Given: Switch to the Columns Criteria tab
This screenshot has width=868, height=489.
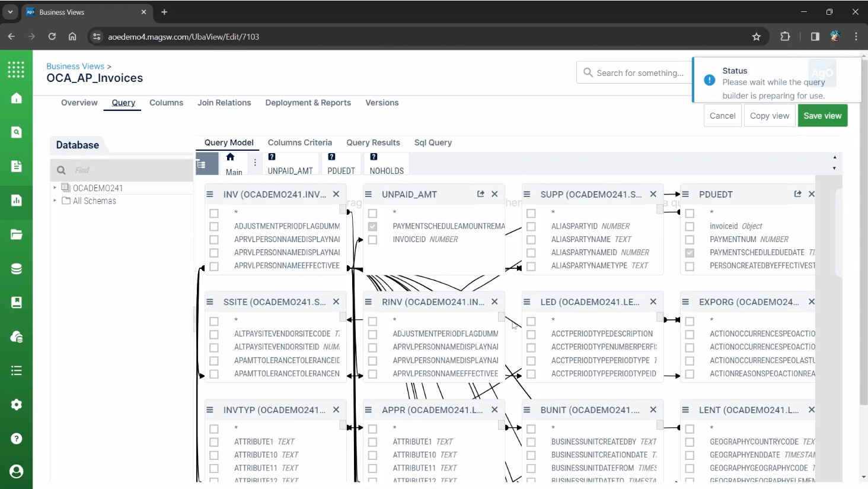Looking at the screenshot, I should (299, 142).
